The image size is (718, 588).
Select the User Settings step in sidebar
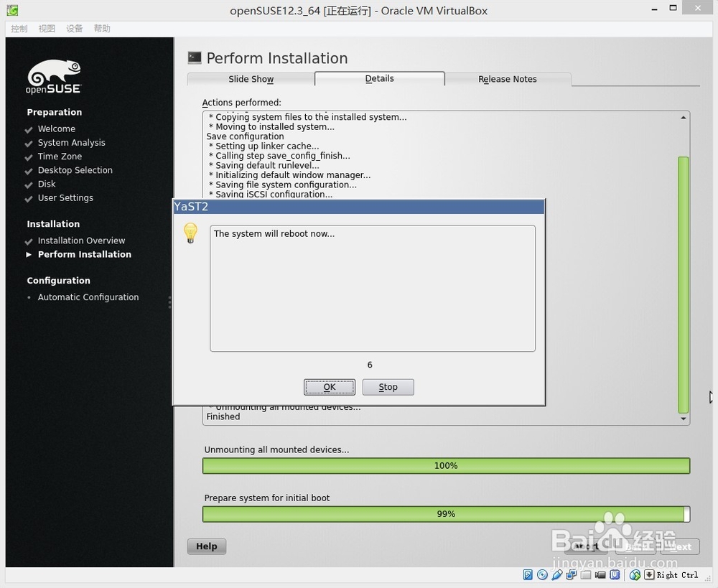coord(65,197)
